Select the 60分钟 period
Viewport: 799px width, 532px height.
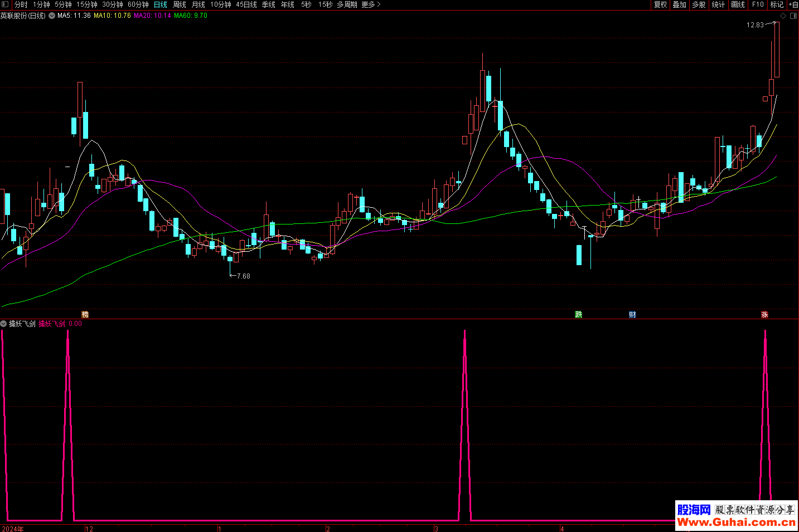[x=138, y=4]
